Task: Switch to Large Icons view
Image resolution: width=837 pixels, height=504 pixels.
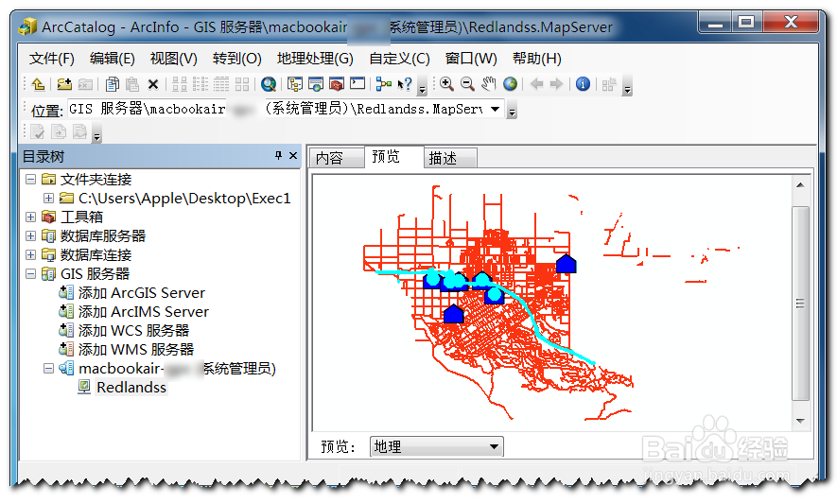Action: point(180,84)
